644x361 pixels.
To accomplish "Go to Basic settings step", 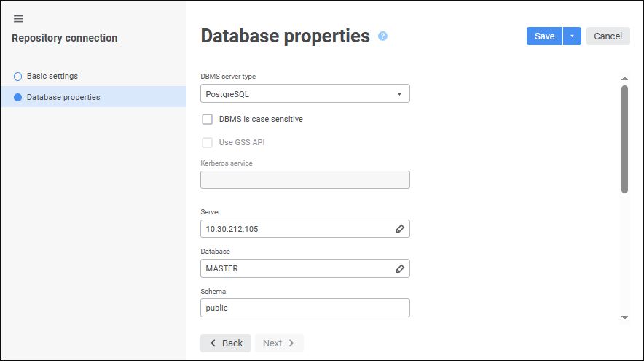I will tap(52, 76).
